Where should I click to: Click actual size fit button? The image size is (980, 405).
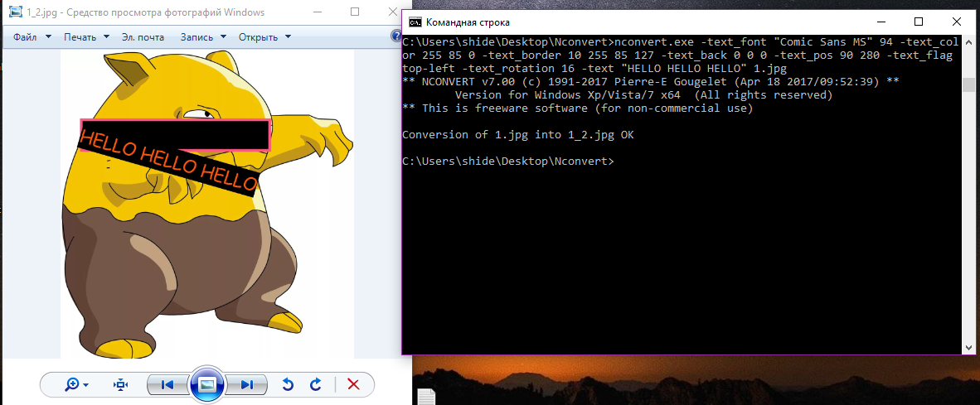coord(120,385)
